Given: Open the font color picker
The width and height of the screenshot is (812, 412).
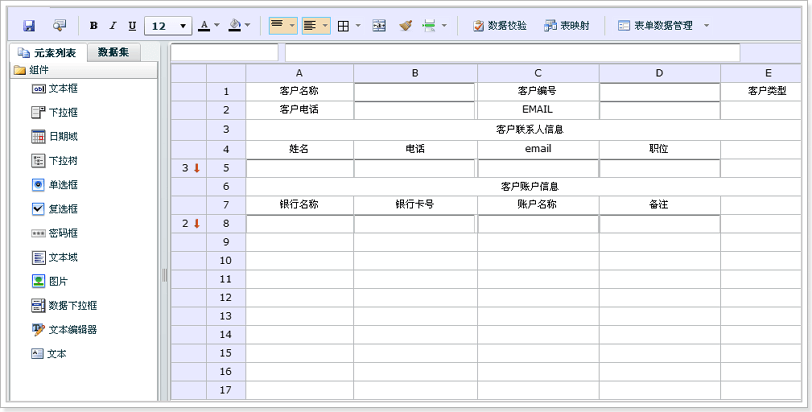Looking at the screenshot, I should tap(208, 26).
